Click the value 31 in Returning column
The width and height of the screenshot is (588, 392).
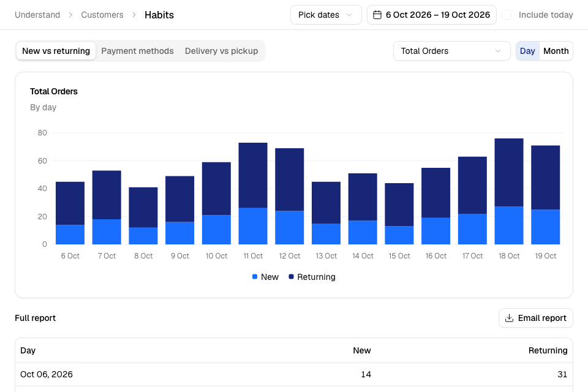click(x=562, y=374)
